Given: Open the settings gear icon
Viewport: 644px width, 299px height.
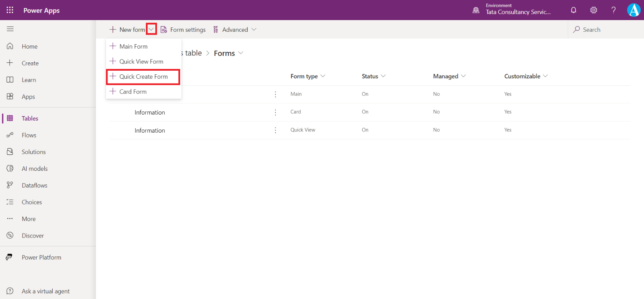Looking at the screenshot, I should pos(594,10).
